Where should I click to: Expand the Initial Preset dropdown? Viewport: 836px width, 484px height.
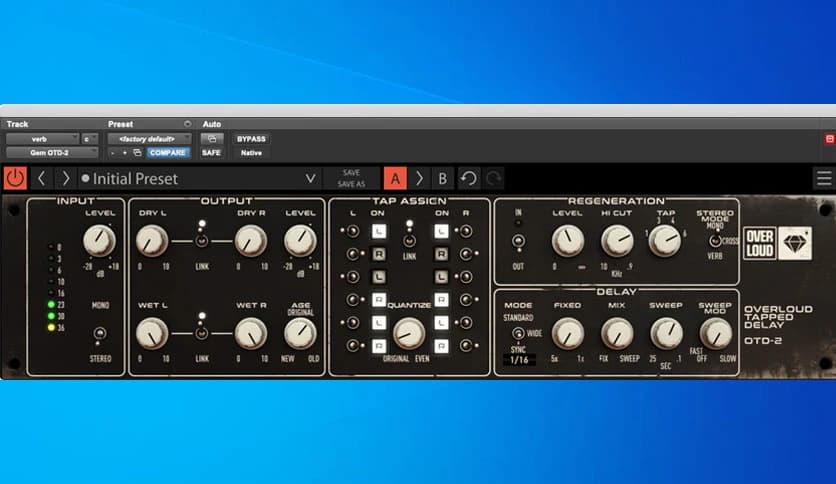(x=310, y=178)
